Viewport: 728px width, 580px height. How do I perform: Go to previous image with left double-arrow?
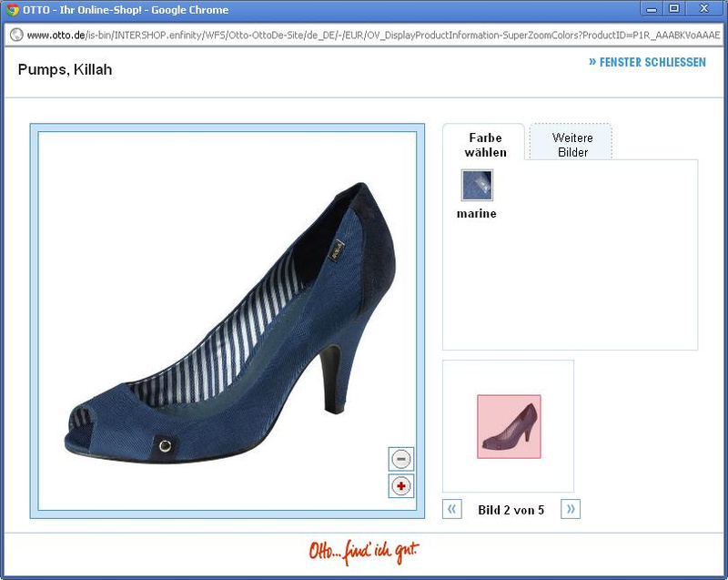click(452, 509)
